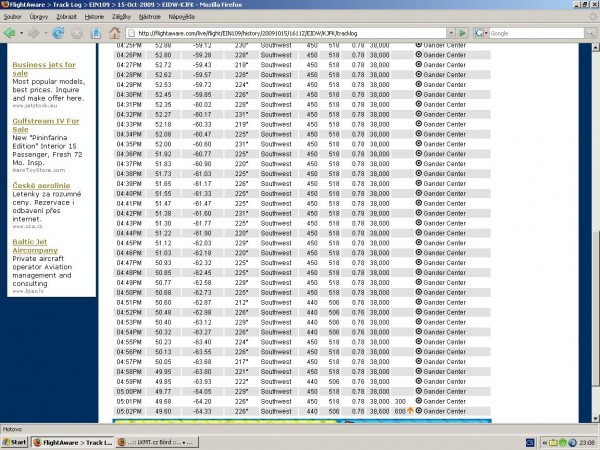600x450 pixels.
Task: Open the Nástroje menu
Action: tap(150, 17)
